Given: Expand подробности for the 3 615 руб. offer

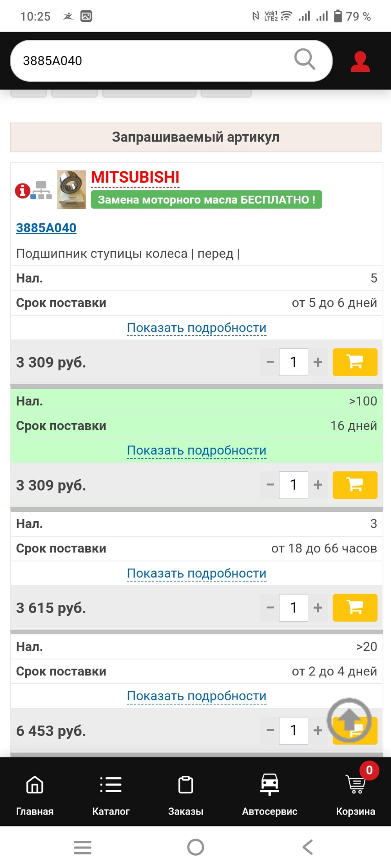Looking at the screenshot, I should pos(196,573).
